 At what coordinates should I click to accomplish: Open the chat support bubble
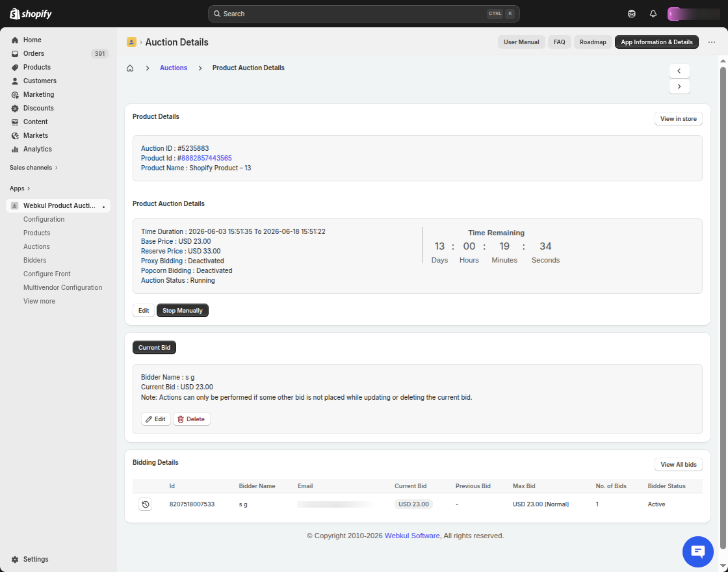pos(698,552)
